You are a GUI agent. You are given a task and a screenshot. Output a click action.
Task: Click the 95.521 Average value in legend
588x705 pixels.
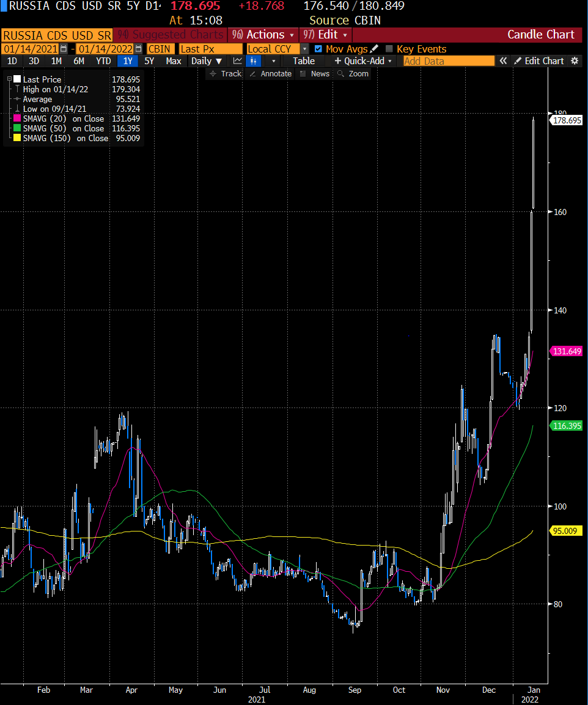(128, 99)
